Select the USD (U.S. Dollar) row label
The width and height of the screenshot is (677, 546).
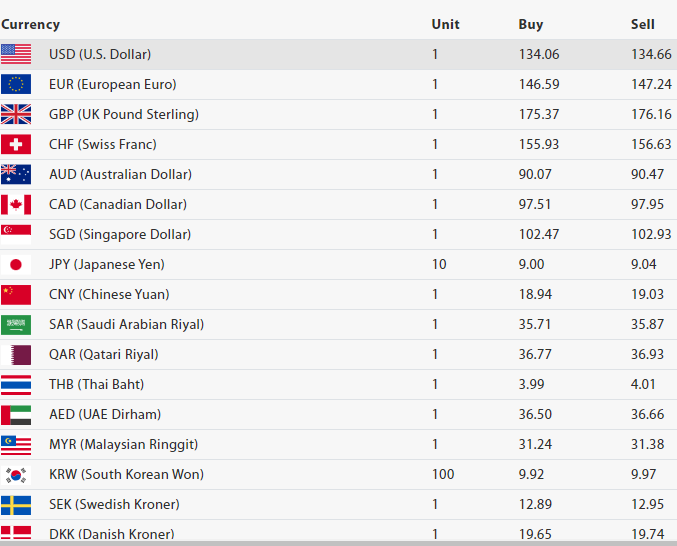[x=100, y=54]
